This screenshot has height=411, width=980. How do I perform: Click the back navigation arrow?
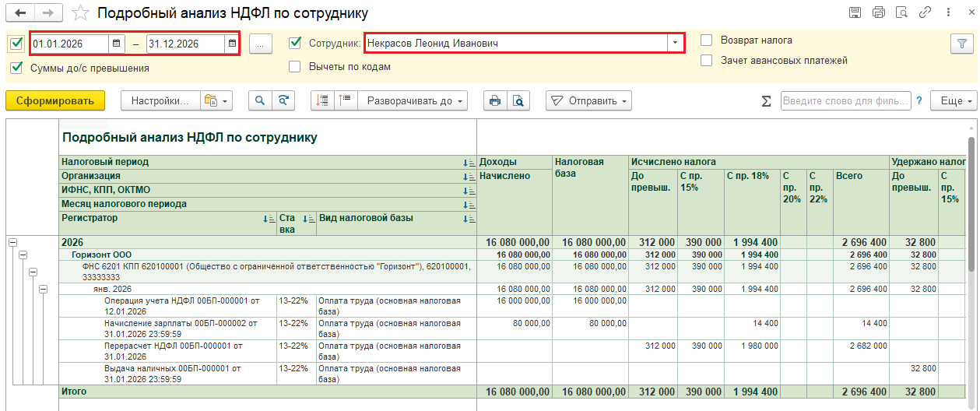[x=19, y=13]
